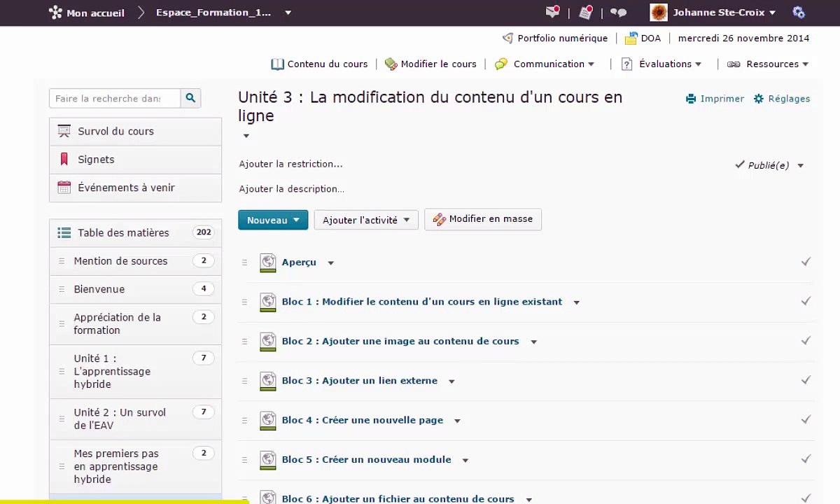Click the Bloc 5 page icon

coord(267,460)
